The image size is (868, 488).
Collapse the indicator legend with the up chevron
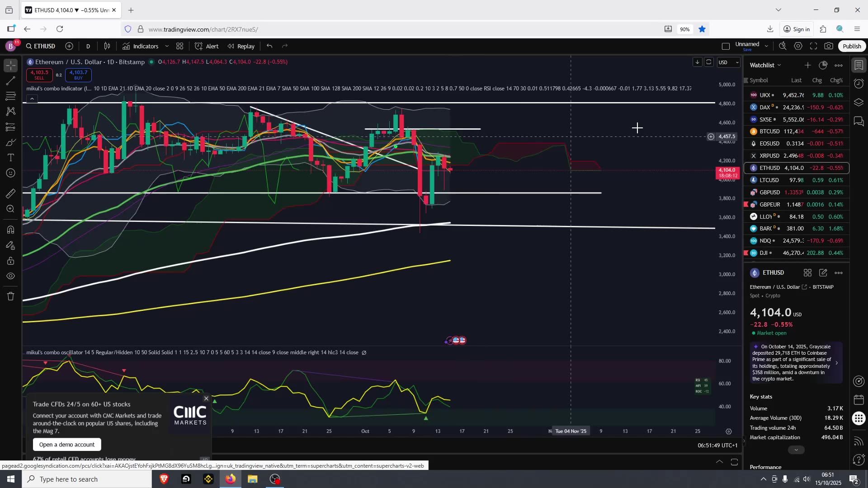pyautogui.click(x=32, y=99)
